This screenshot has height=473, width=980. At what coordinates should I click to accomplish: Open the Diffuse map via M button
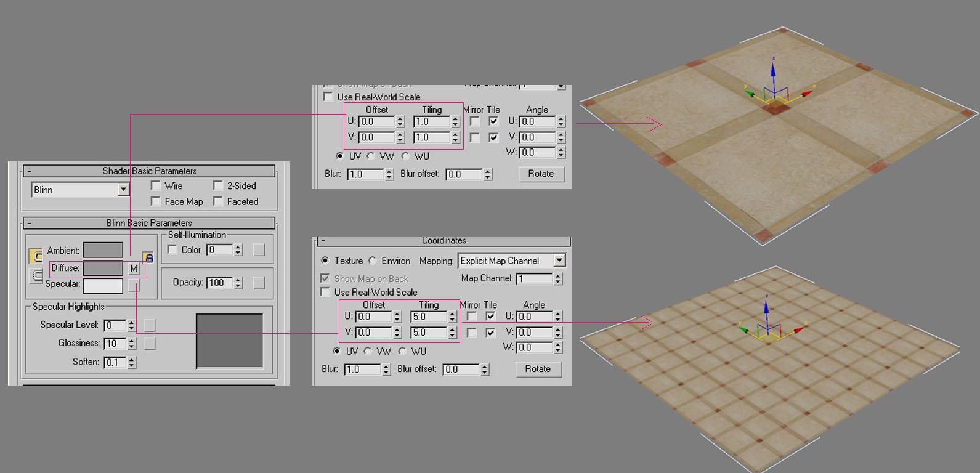pyautogui.click(x=134, y=269)
